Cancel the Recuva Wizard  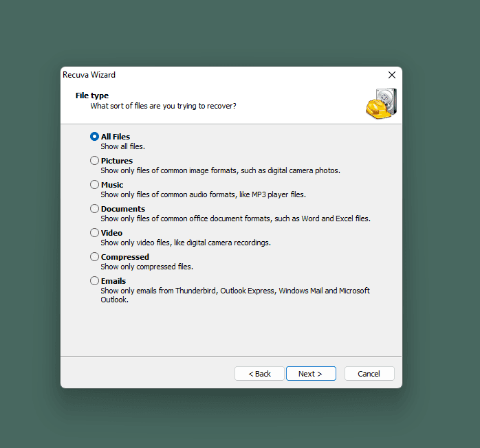[369, 373]
